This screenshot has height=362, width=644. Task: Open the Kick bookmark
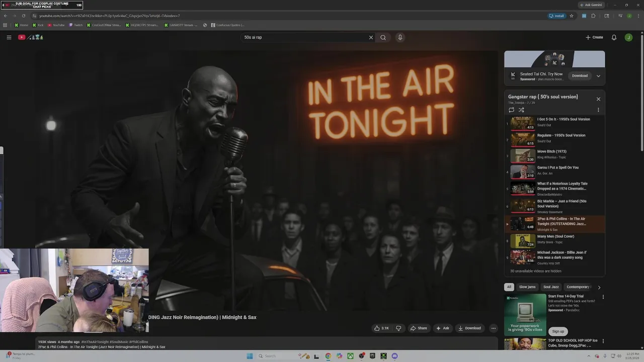[x=38, y=25]
